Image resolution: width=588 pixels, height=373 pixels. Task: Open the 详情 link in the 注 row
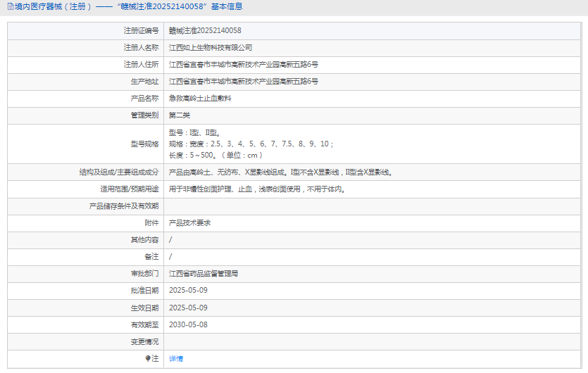click(x=176, y=359)
